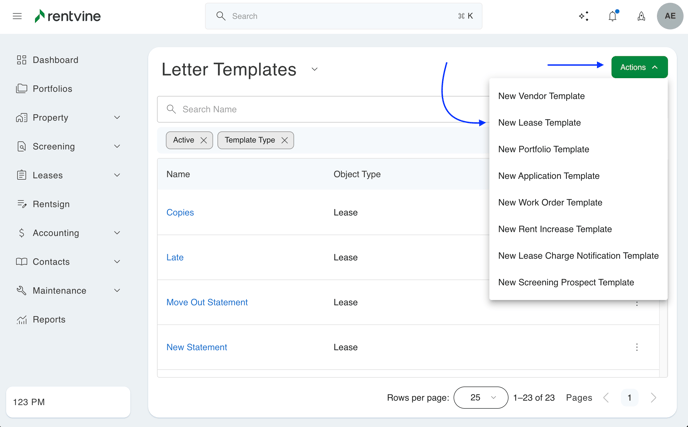
Task: Select New Lease Template menu option
Action: point(539,123)
